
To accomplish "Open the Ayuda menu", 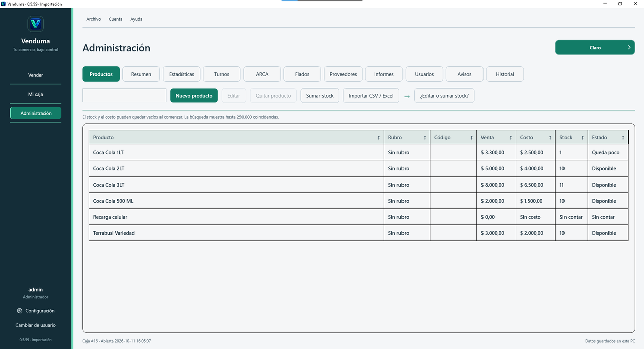I will [136, 19].
